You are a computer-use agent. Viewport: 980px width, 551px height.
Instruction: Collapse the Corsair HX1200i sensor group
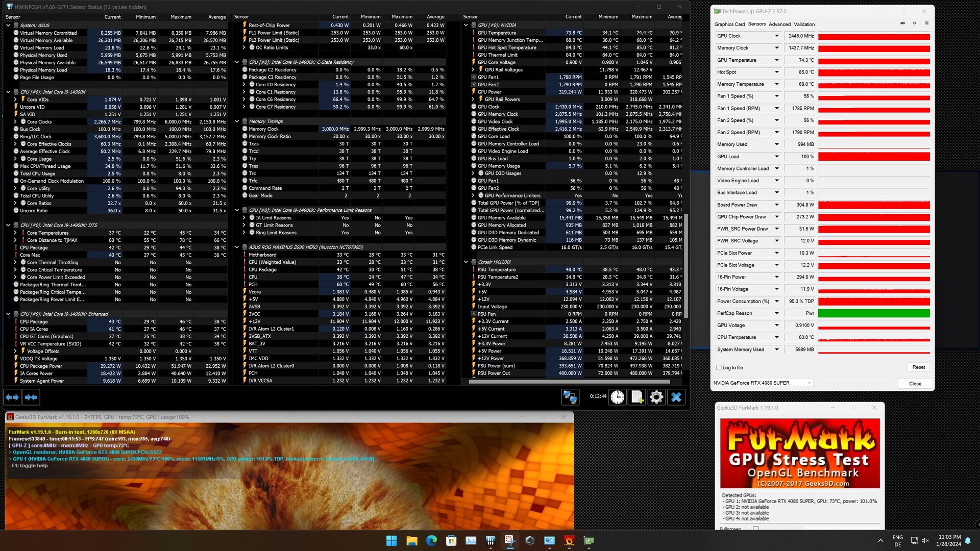(x=466, y=262)
